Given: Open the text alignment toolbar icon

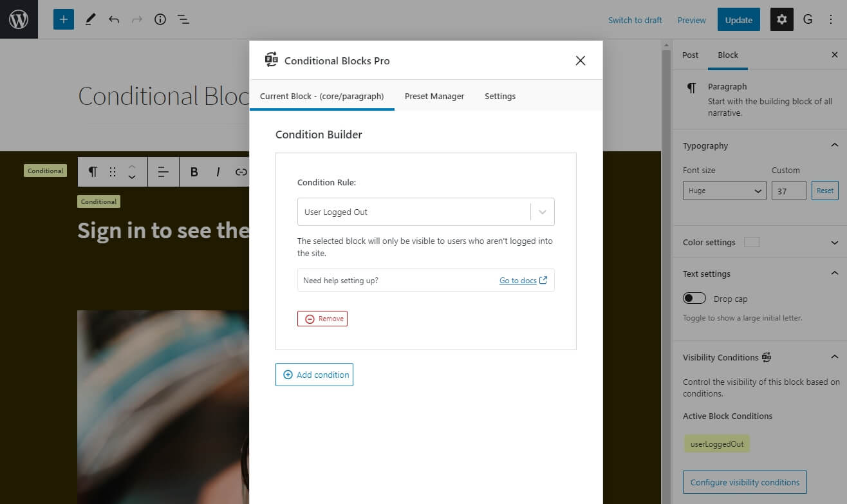Looking at the screenshot, I should [x=163, y=172].
